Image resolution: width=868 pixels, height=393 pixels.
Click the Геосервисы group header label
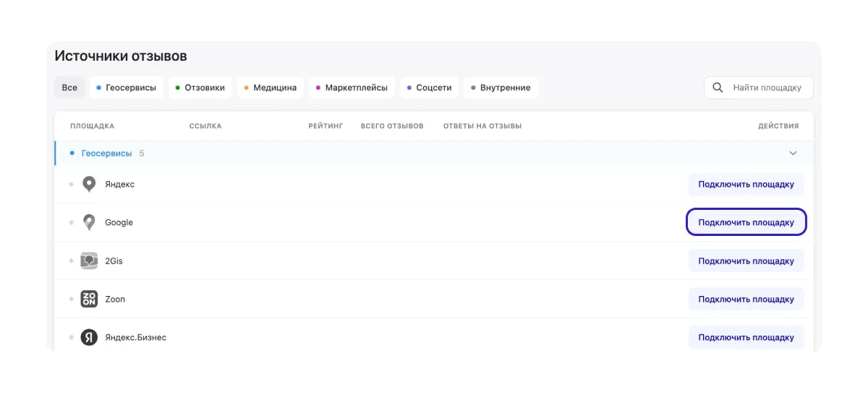pyautogui.click(x=106, y=153)
